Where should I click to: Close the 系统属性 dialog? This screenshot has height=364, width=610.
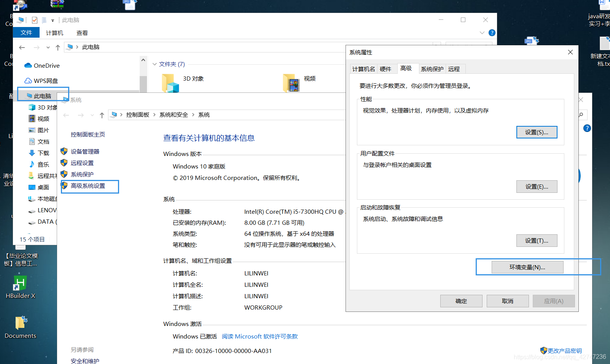(570, 52)
